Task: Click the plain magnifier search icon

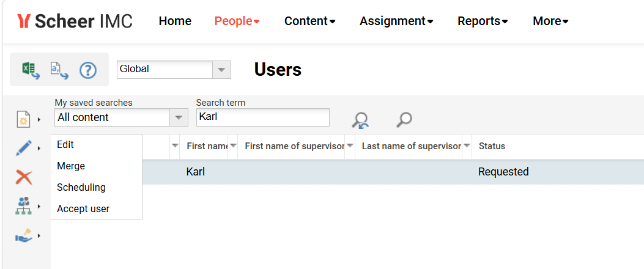Action: (404, 119)
